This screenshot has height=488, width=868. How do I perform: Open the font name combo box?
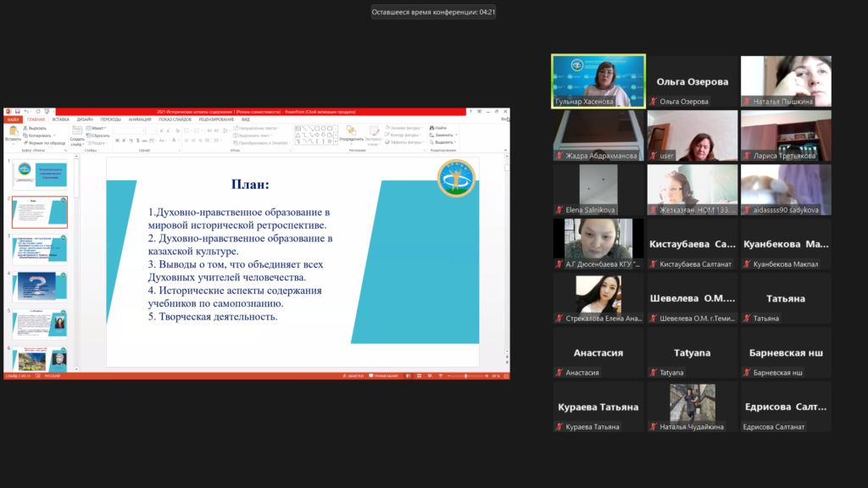tap(130, 130)
